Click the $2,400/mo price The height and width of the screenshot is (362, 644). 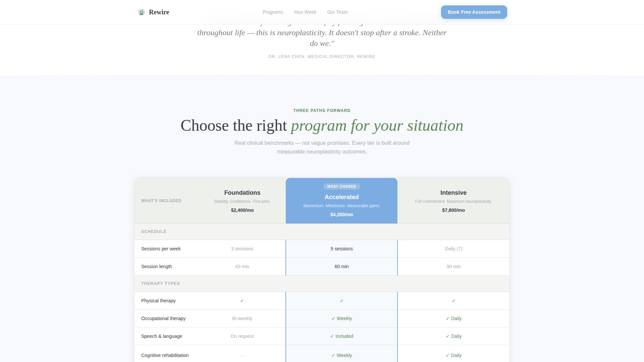pos(242,210)
